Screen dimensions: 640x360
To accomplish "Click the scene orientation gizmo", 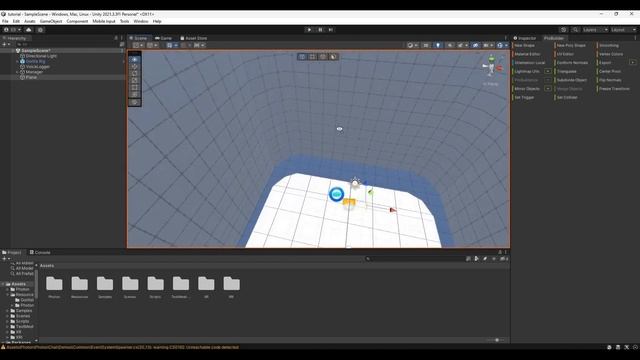I will pos(491,66).
